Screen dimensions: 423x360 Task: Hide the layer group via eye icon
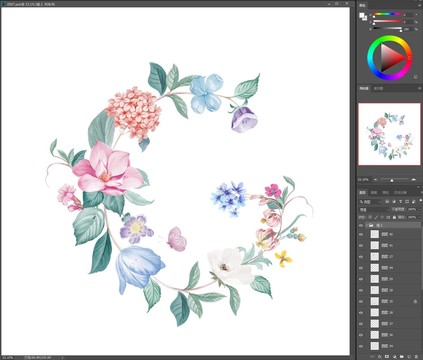361,226
